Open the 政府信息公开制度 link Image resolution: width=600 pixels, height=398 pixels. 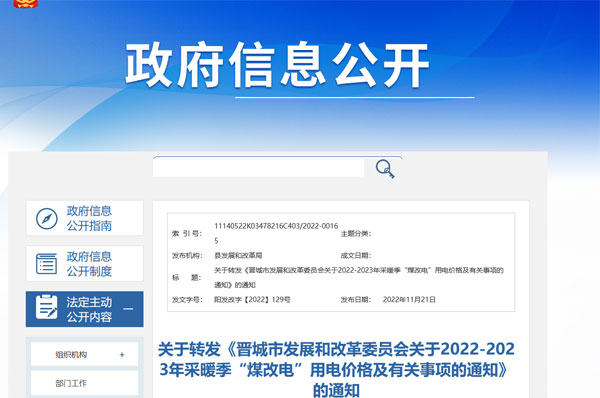[x=85, y=264]
